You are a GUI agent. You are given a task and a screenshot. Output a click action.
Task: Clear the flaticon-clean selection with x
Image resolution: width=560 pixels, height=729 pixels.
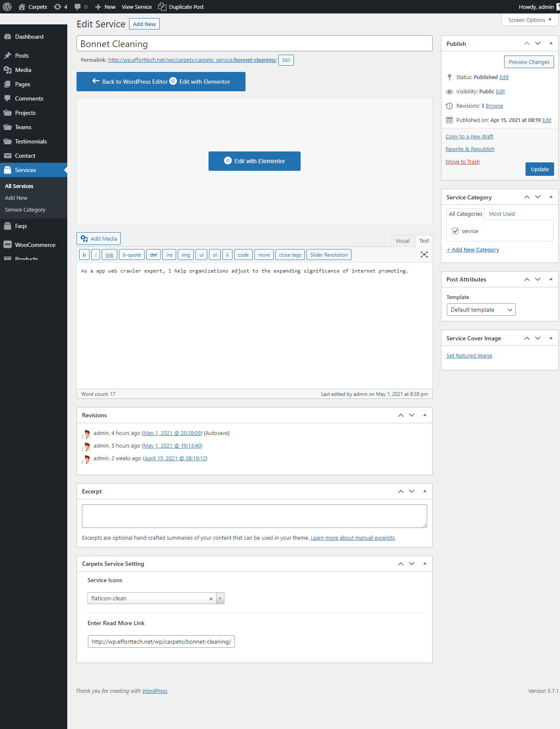tap(211, 599)
